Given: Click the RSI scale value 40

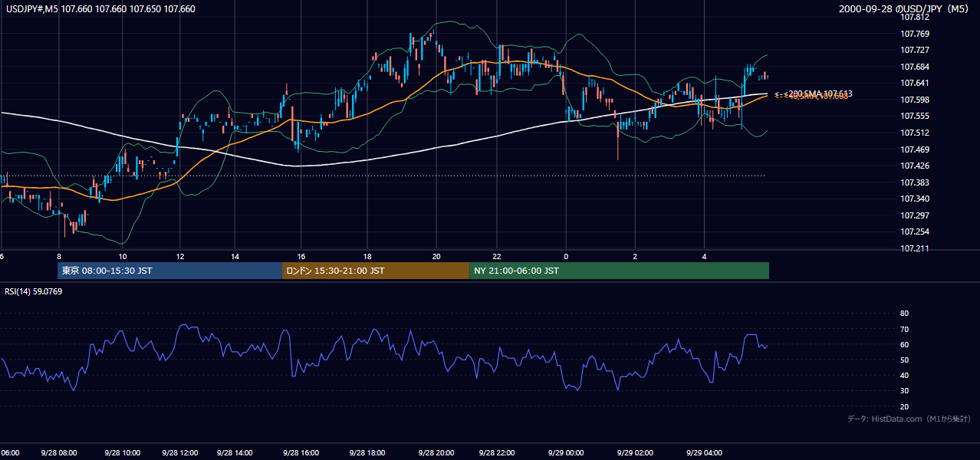Looking at the screenshot, I should pyautogui.click(x=904, y=375).
